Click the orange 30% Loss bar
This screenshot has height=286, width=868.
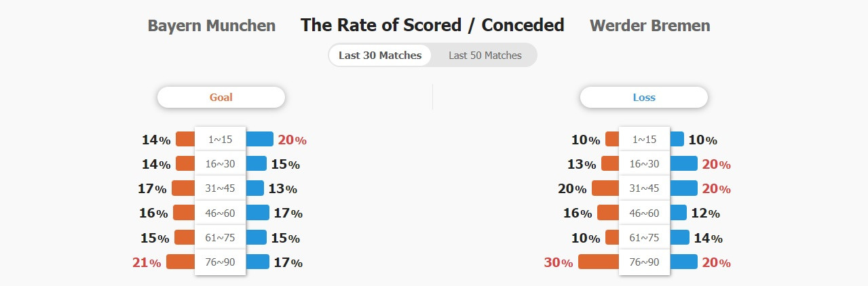pyautogui.click(x=599, y=262)
